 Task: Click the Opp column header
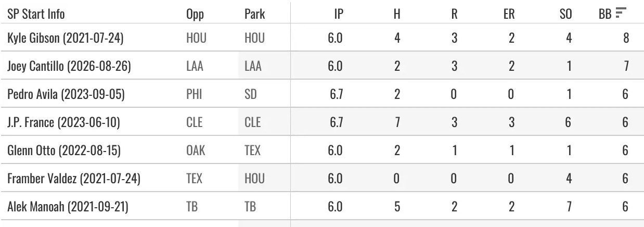tap(195, 14)
